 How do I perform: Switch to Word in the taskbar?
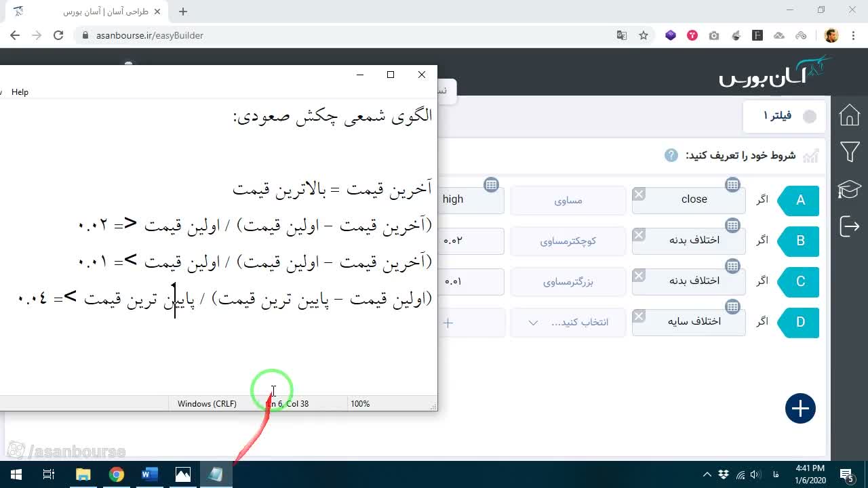click(x=149, y=474)
